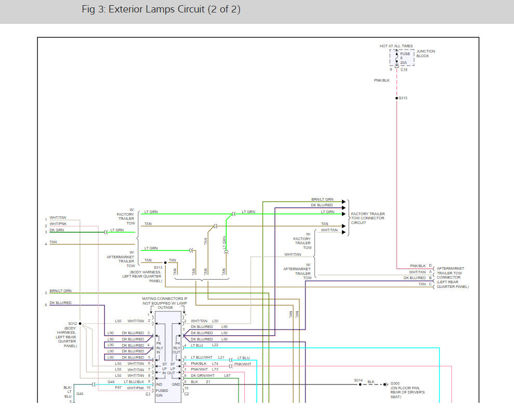Click 'AFTERMARKET TRAILER TOW CONNECTOR' label on the right

pyautogui.click(x=452, y=278)
